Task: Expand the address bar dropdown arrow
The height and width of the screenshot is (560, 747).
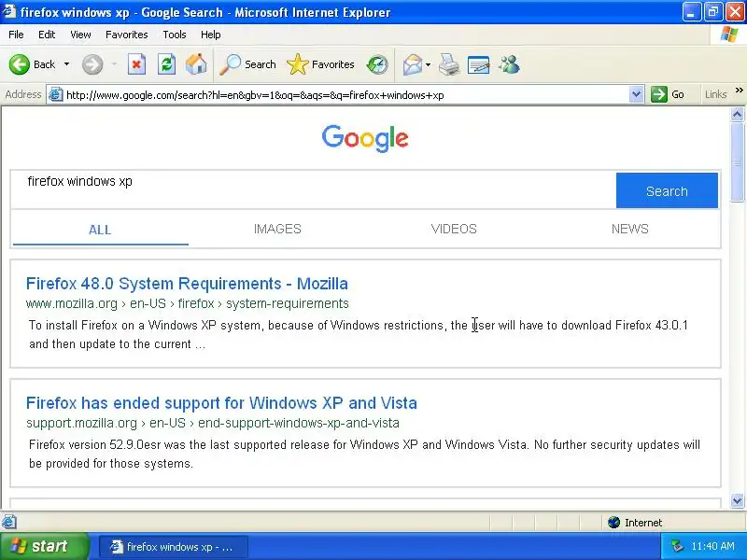Action: (636, 95)
